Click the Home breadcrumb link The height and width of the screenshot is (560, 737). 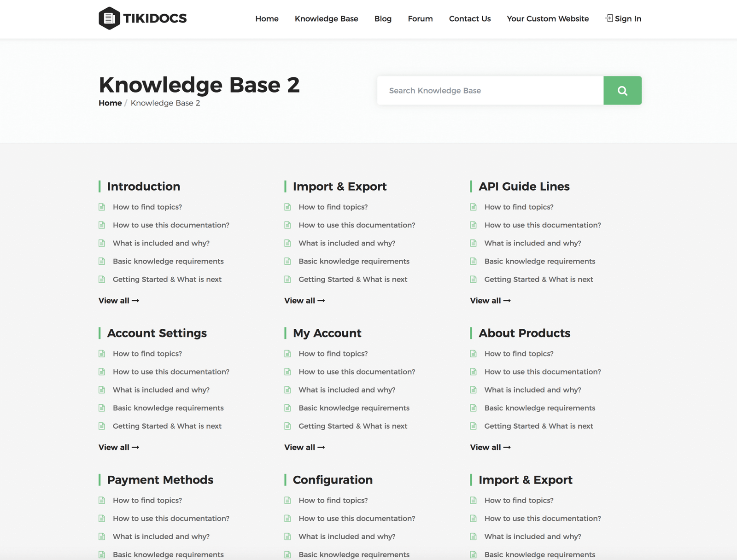pyautogui.click(x=110, y=103)
